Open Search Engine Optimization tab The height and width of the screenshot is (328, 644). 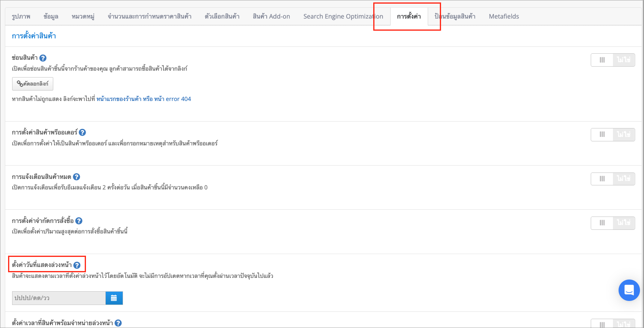[343, 17]
